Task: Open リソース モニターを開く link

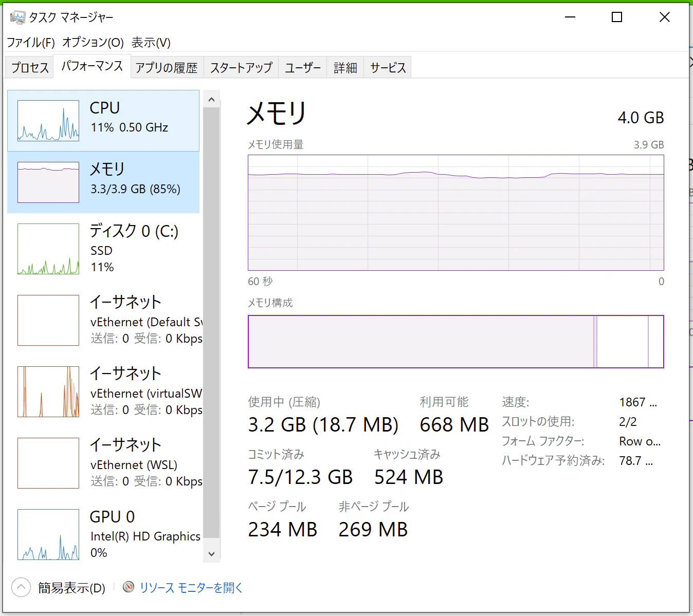Action: coord(191,587)
